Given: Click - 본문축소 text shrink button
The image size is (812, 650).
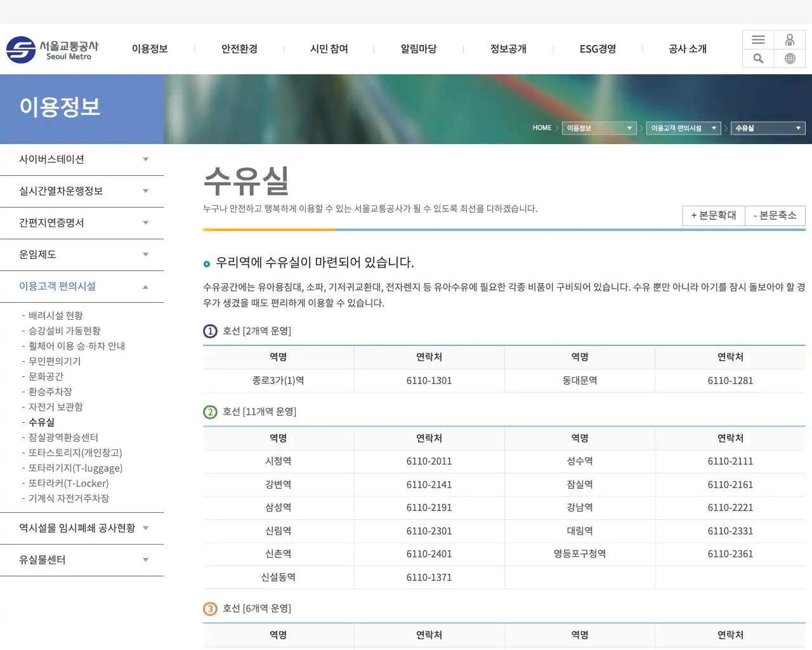Looking at the screenshot, I should pyautogui.click(x=775, y=215).
